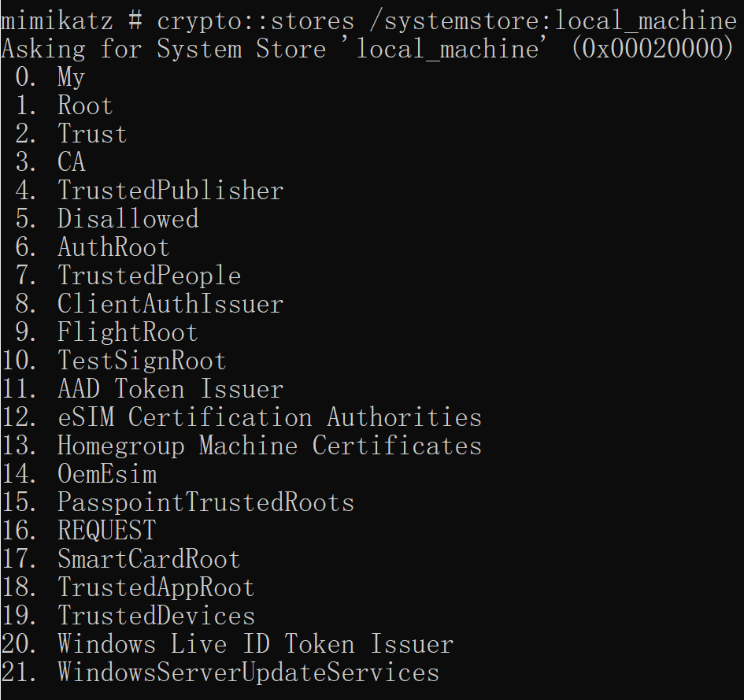
Task: Click the 'TrustedPeople' store entry
Action: [x=149, y=276]
